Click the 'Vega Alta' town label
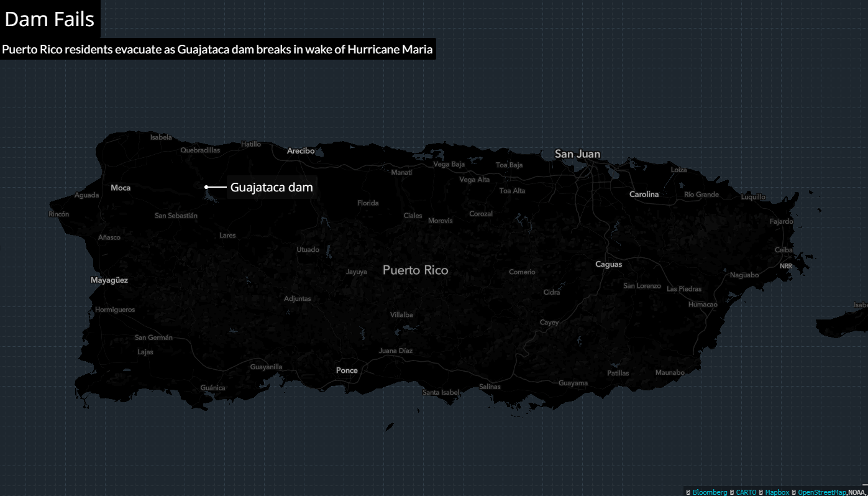Image resolution: width=868 pixels, height=496 pixels. (475, 180)
